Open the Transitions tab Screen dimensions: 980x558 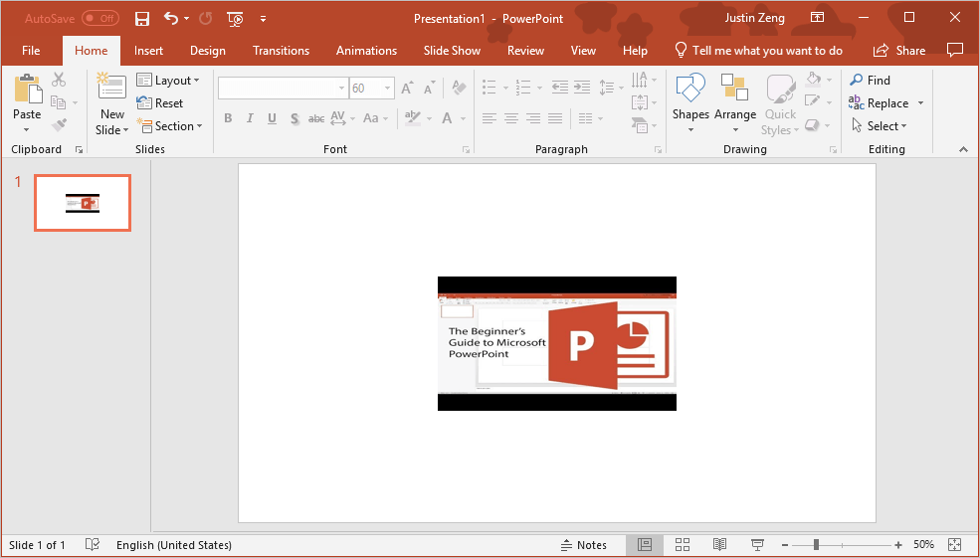pyautogui.click(x=281, y=51)
